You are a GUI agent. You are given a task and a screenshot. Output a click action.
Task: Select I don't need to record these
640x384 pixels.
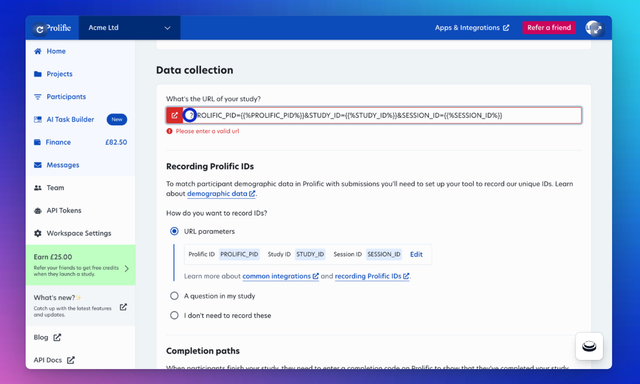coord(174,315)
